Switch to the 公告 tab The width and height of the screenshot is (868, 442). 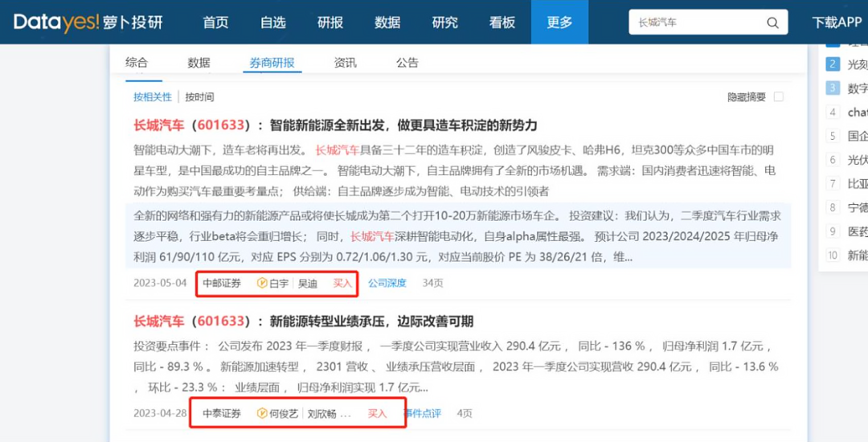click(x=407, y=63)
